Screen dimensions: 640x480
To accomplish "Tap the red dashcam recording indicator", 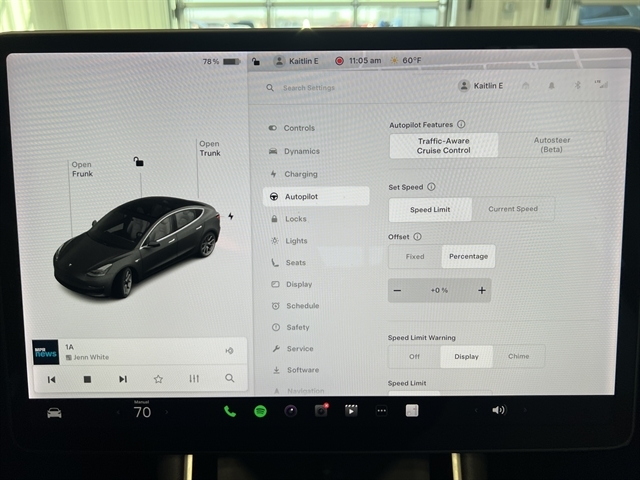I will point(339,61).
